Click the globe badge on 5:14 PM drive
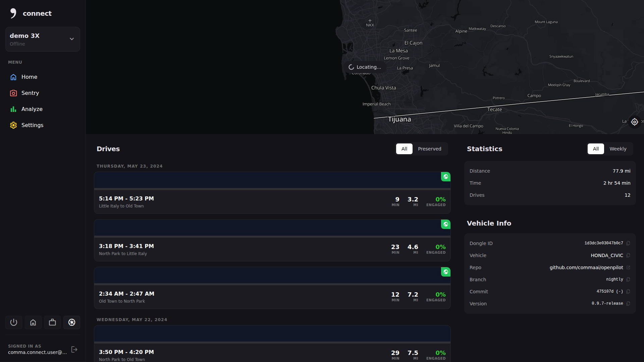This screenshot has width=644, height=362. 445,177
